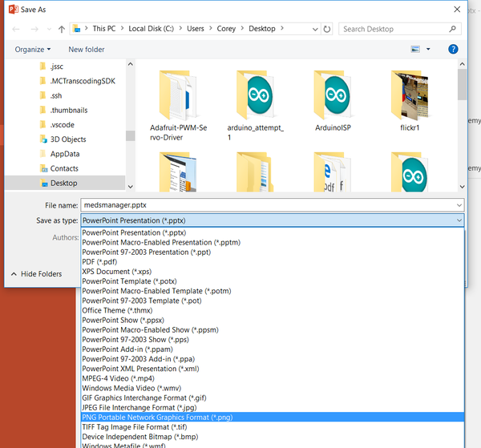Screen dimensions: 481x448
Task: Choose PowerPoint XML Presentation (*.xml)
Action: click(273, 369)
